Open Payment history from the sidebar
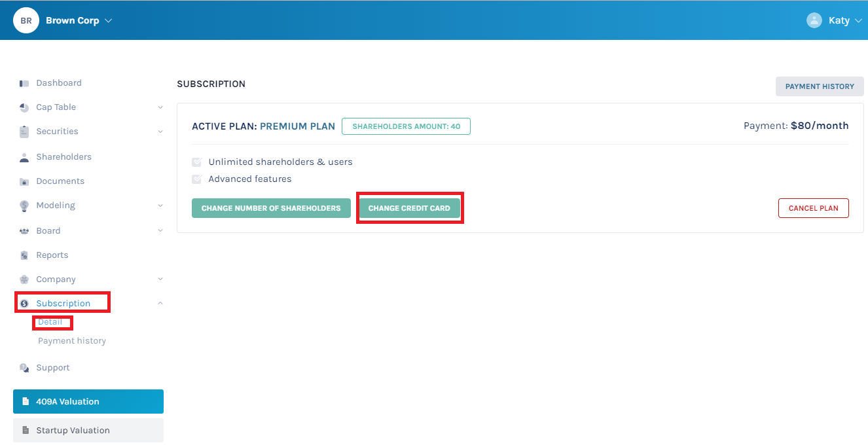868x447 pixels. (x=71, y=340)
